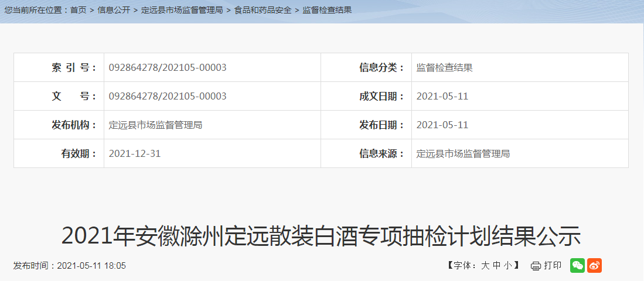The height and width of the screenshot is (281, 644).
Task: Select the 索引号 value 092864278/202105-00003
Action: (x=168, y=67)
